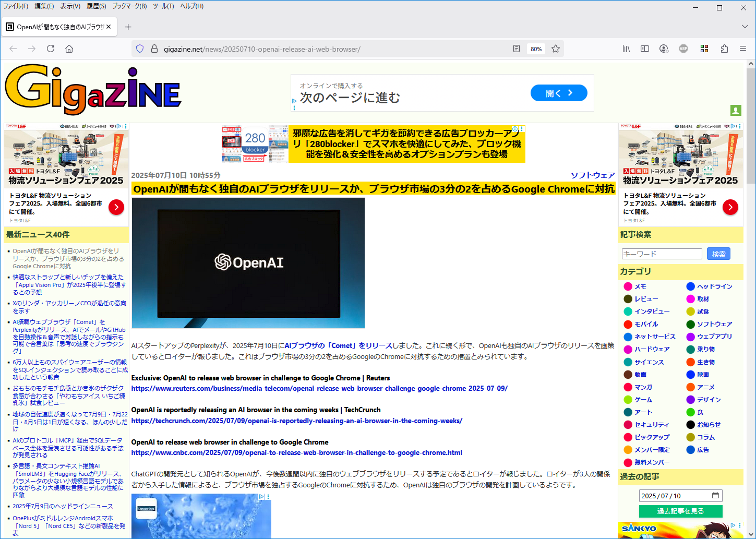Bookmark this page with the star icon

[556, 49]
